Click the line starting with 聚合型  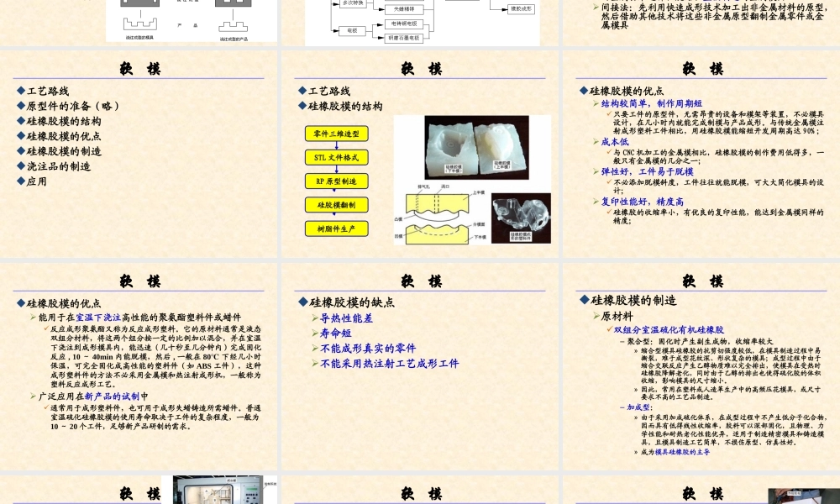pos(700,341)
